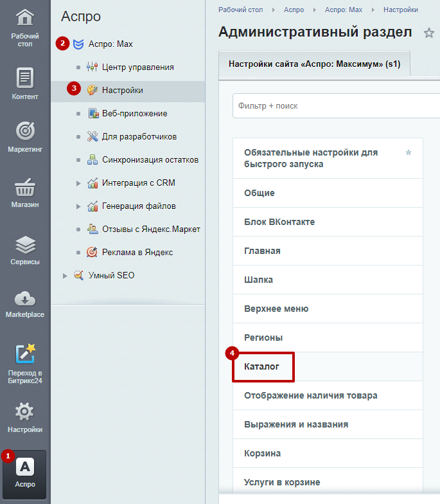Open the Каталог settings section
440x504 pixels.
pyautogui.click(x=328, y=366)
